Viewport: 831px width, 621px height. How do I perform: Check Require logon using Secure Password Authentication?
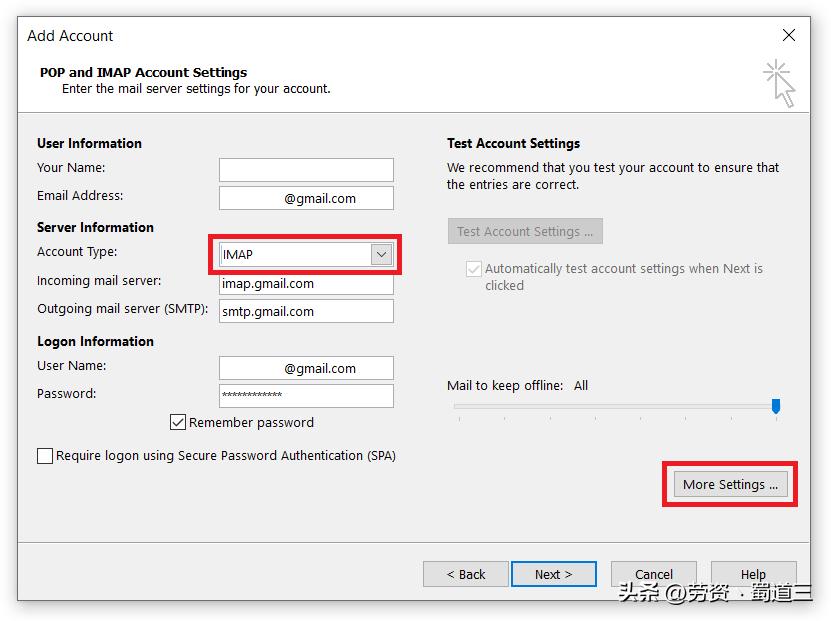point(45,456)
